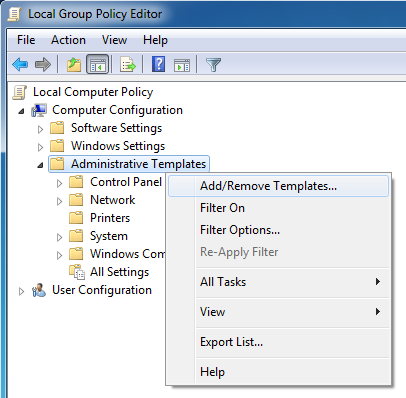Select the Local Computer Policy tree label

93,92
